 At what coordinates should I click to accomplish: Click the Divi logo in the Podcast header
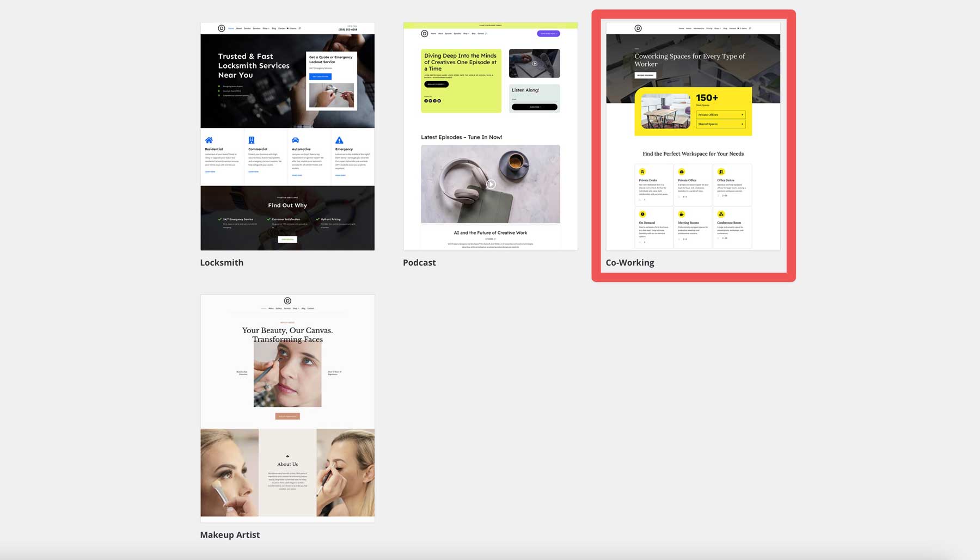click(x=425, y=33)
